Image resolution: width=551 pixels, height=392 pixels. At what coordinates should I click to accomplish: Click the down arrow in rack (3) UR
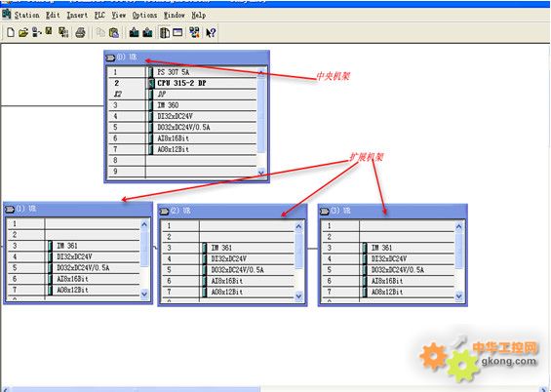pyautogui.click(x=459, y=296)
